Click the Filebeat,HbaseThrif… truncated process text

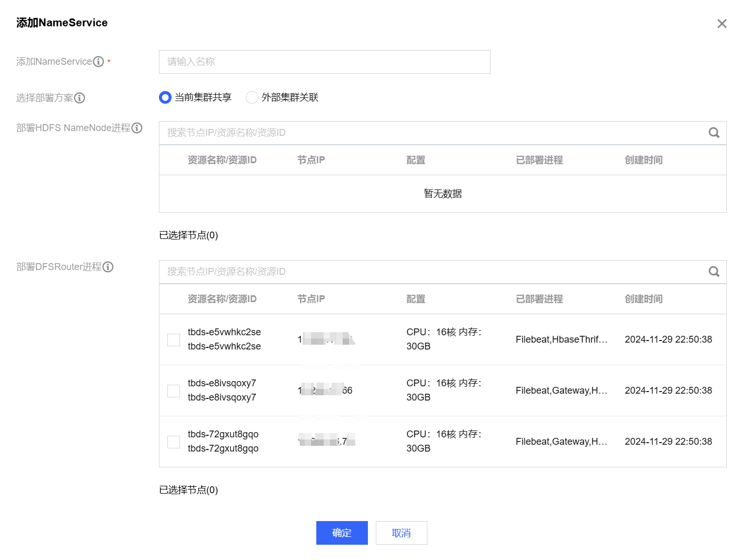(561, 339)
